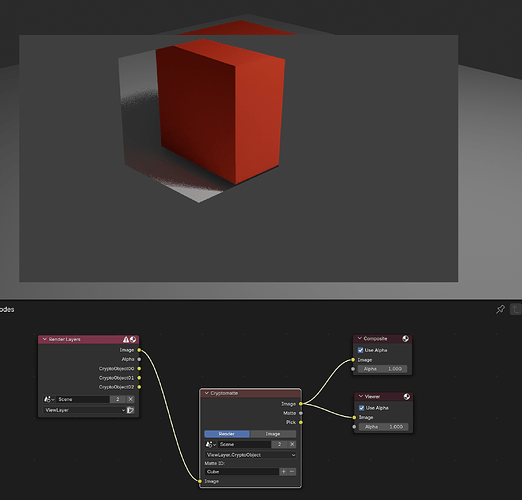Click the preview sphere icon on Composite node
This screenshot has height=500, width=522.
point(405,339)
